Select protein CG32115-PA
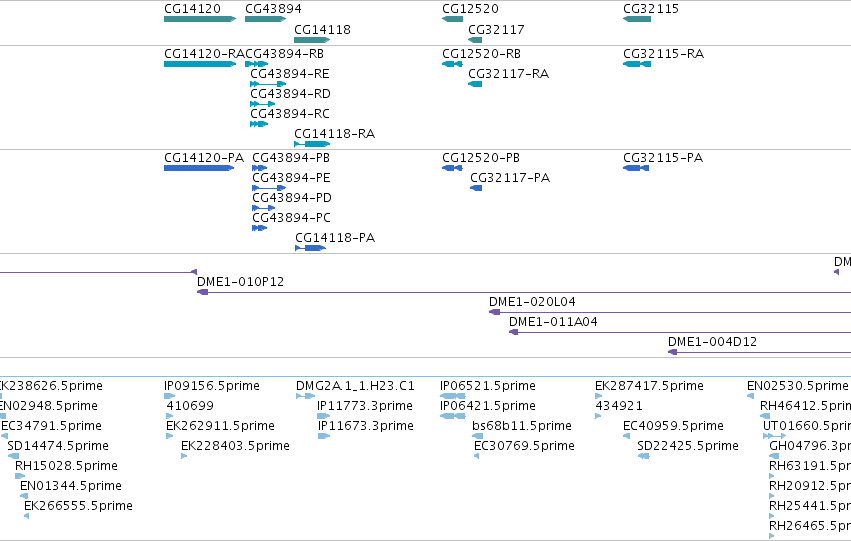 (636, 168)
